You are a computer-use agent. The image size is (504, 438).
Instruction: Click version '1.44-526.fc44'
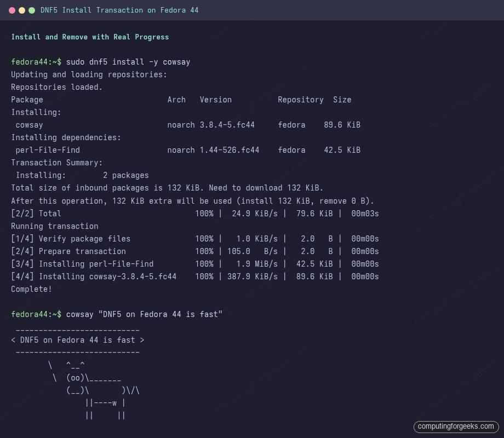pos(229,150)
